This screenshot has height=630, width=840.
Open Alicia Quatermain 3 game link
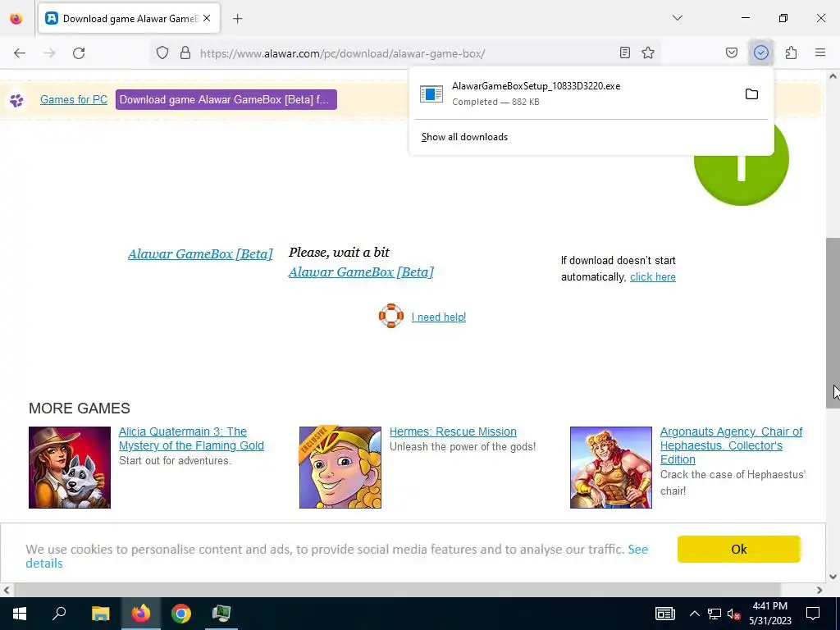point(191,439)
